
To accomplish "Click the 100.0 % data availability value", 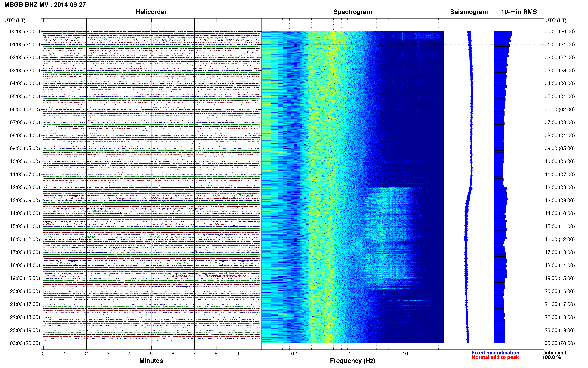I will click(x=552, y=357).
